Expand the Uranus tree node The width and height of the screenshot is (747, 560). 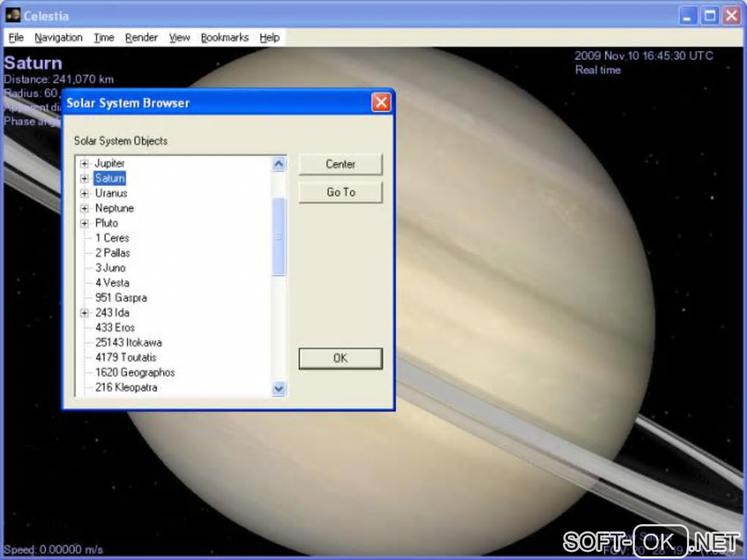[x=84, y=194]
